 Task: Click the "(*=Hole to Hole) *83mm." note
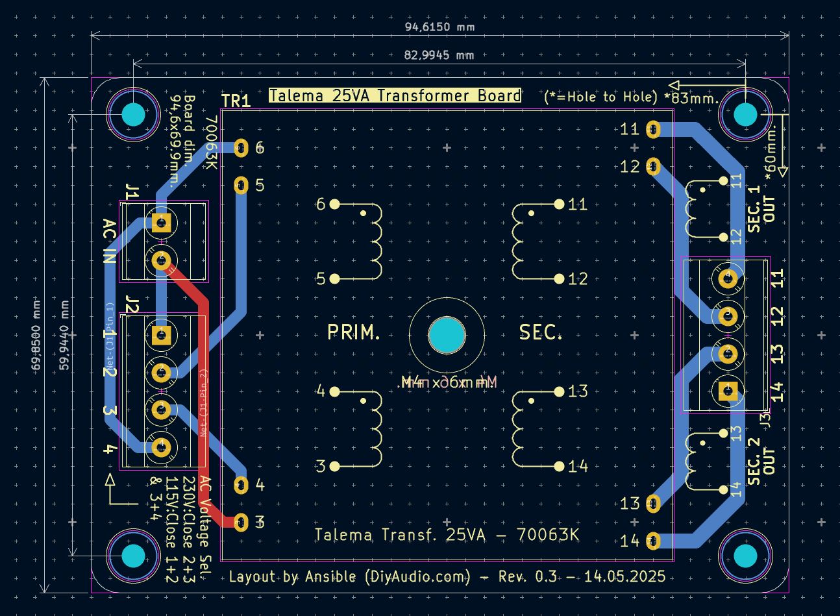click(x=632, y=97)
